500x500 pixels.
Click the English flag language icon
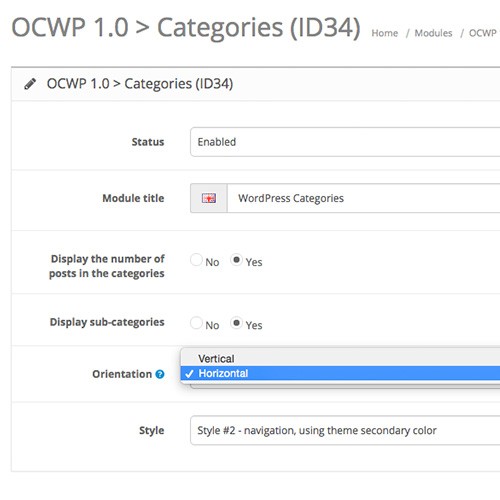pyautogui.click(x=209, y=198)
